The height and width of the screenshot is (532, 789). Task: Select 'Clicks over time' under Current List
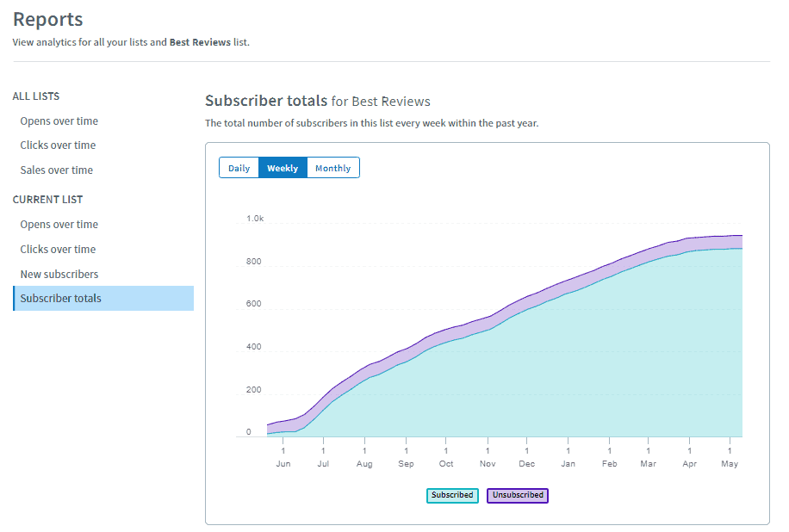coord(58,250)
